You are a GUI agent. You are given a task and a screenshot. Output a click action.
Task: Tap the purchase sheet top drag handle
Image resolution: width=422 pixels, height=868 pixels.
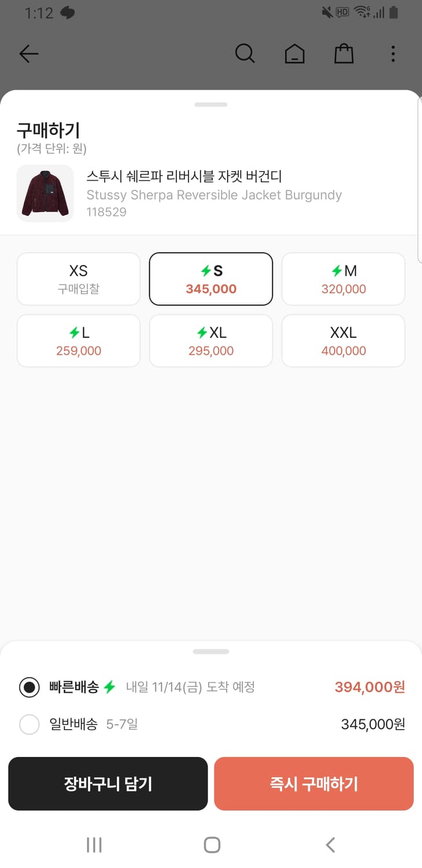point(211,105)
